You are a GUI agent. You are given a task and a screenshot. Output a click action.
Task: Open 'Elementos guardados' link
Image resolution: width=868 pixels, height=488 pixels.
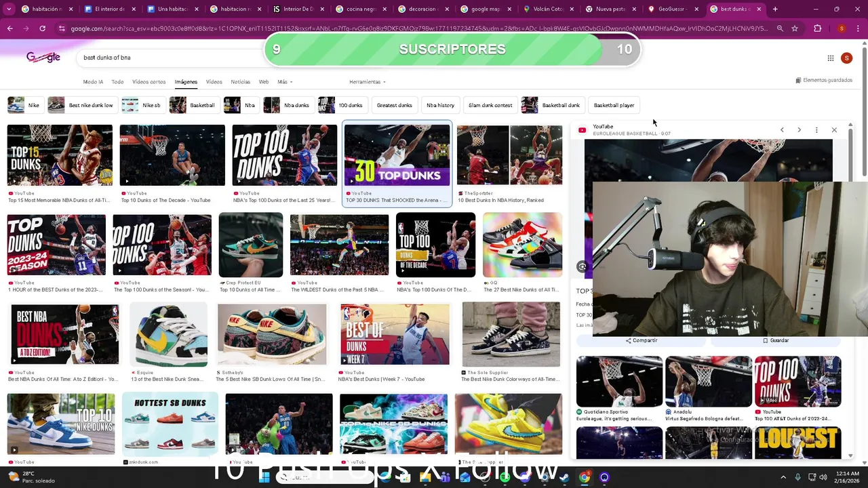click(824, 80)
